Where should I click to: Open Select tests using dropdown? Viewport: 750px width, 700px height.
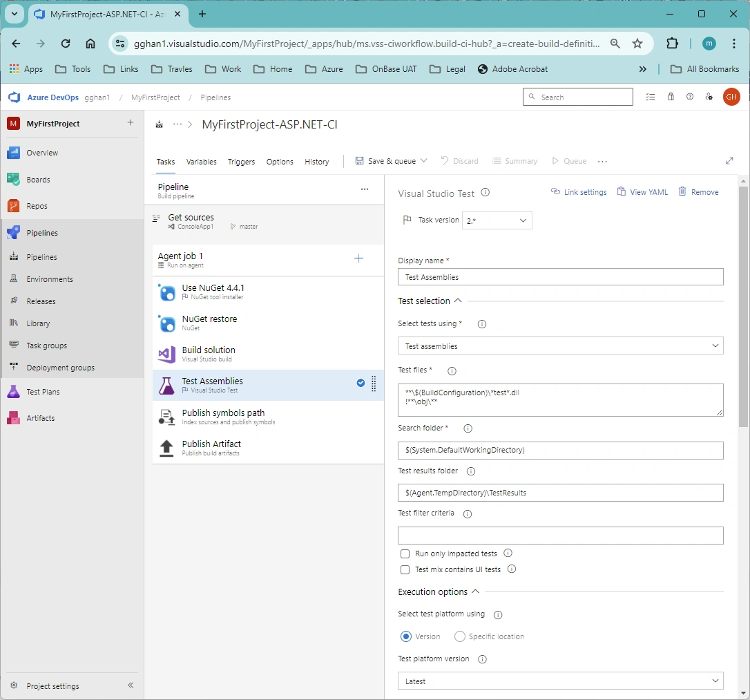(x=561, y=346)
